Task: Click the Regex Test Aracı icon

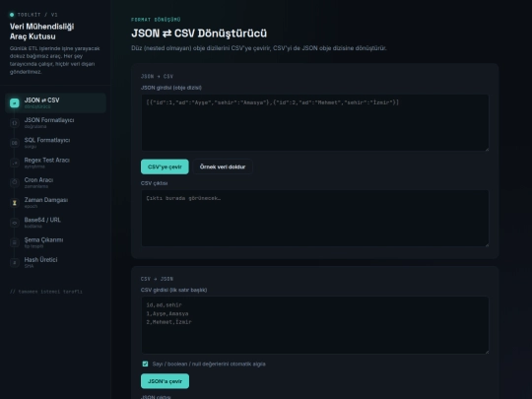Action: (15, 163)
